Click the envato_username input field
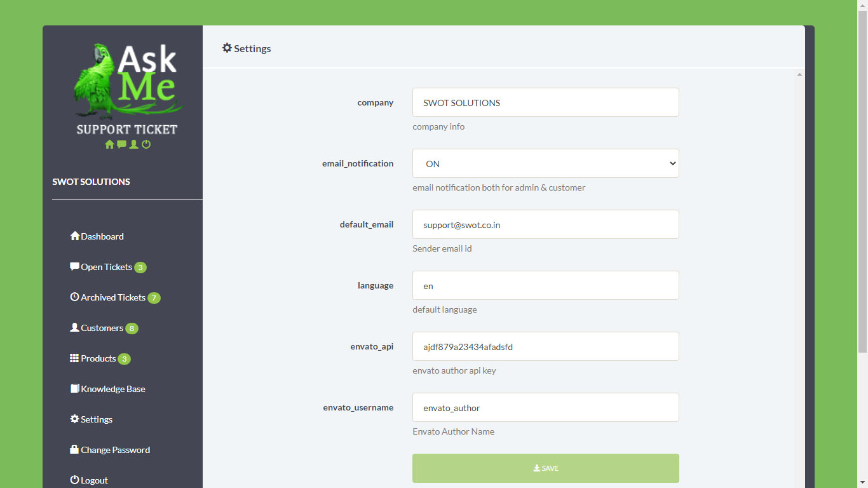The height and width of the screenshot is (488, 868). coord(546,407)
